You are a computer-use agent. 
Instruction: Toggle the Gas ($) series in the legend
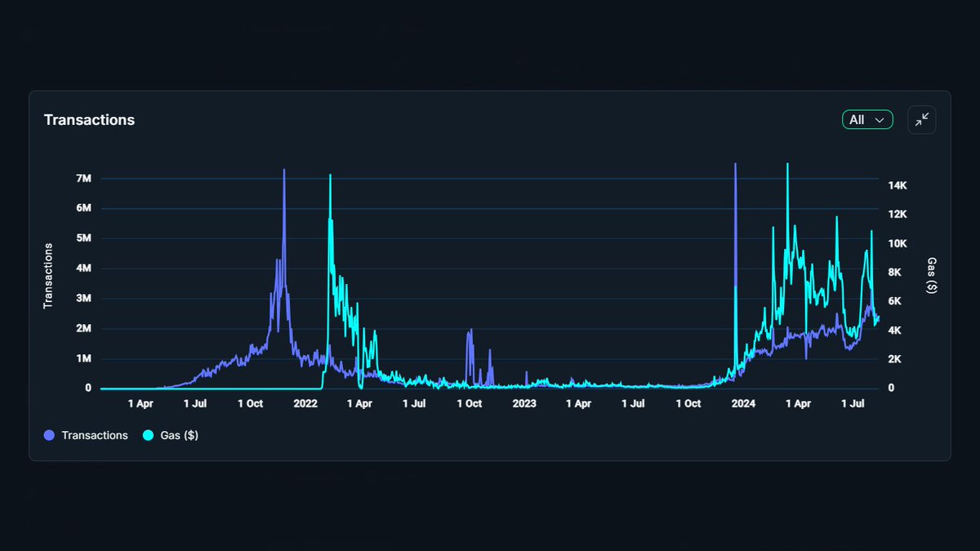[171, 435]
